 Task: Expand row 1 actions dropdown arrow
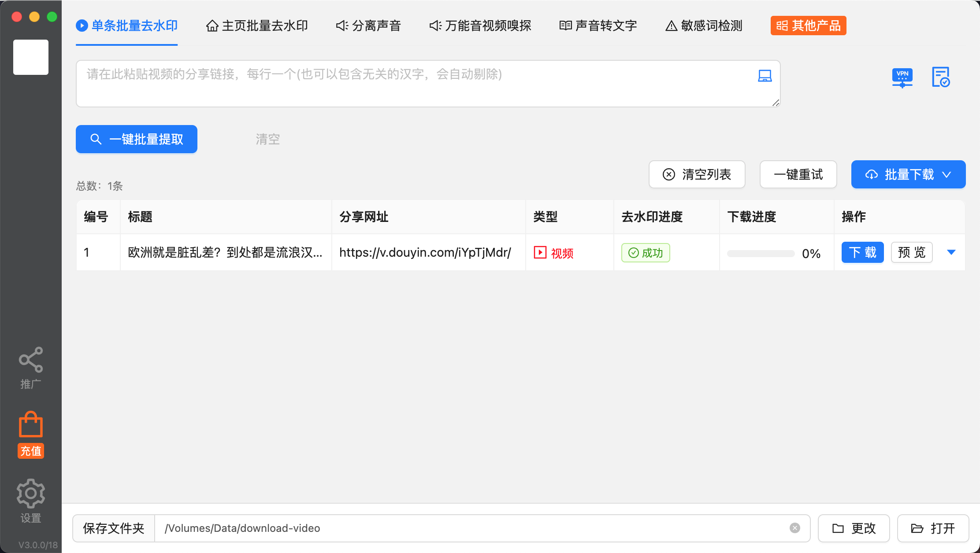(951, 252)
